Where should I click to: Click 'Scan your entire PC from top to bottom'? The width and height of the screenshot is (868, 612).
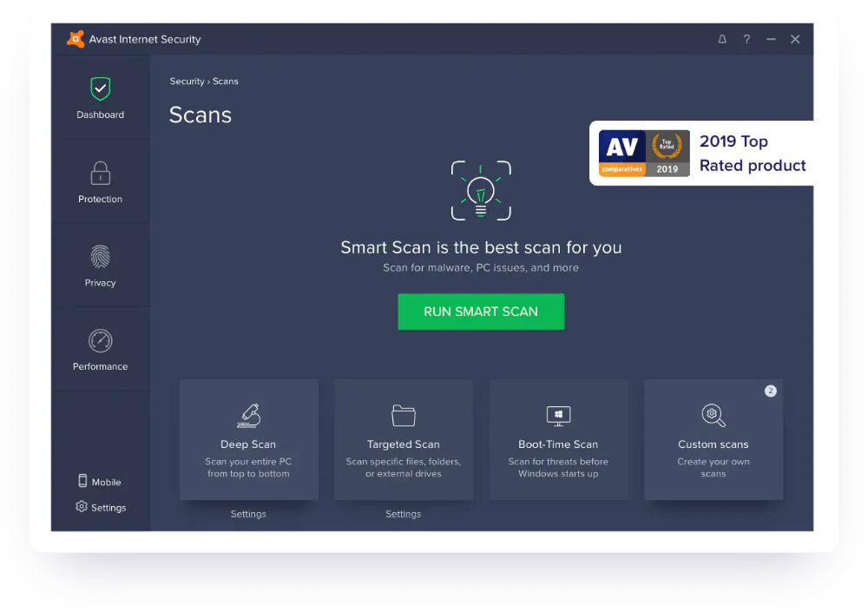[248, 467]
